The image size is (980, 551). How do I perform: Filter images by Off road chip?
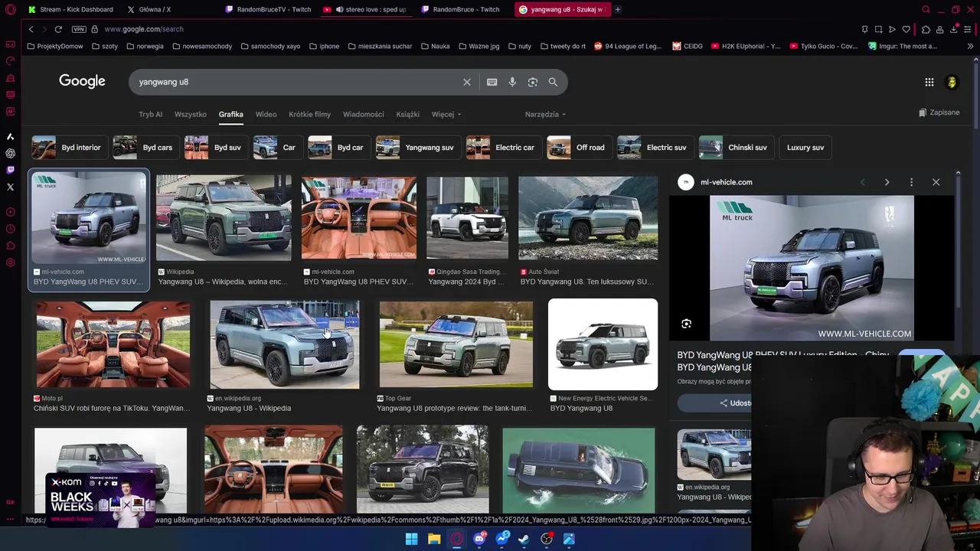tap(578, 147)
